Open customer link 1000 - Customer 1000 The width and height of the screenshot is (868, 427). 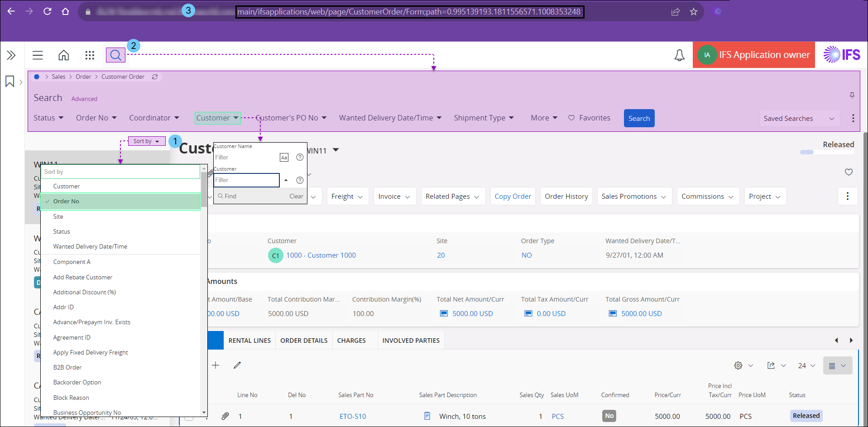[321, 255]
